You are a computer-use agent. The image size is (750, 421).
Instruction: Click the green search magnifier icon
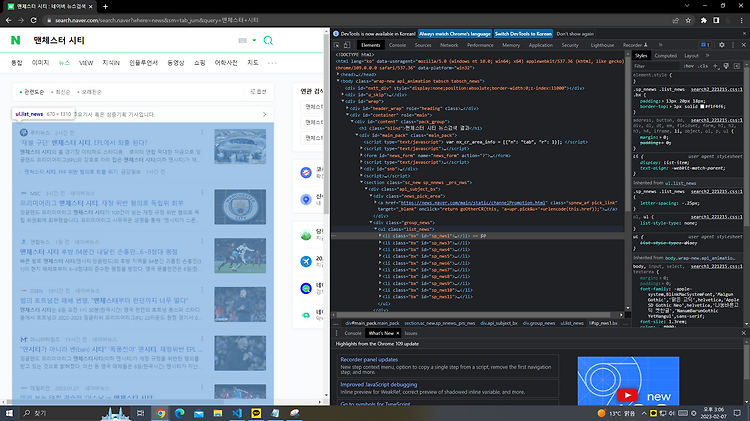[x=268, y=40]
